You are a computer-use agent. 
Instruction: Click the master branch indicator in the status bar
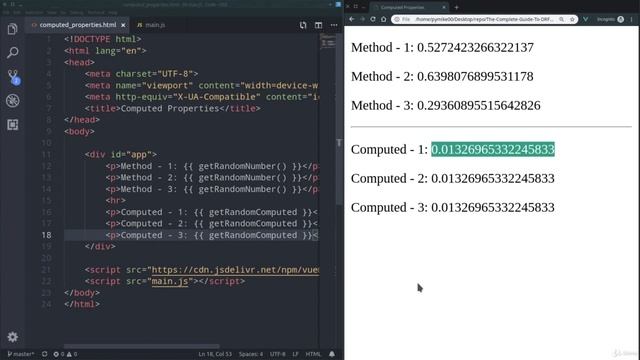21,354
